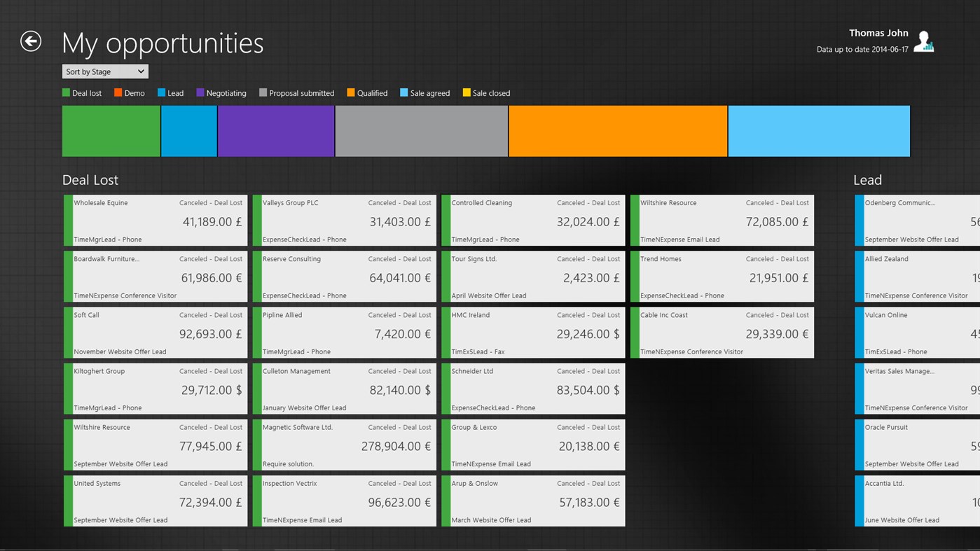Open the Accantia Ltd. lead card
This screenshot has width=980, height=551.
pos(916,500)
